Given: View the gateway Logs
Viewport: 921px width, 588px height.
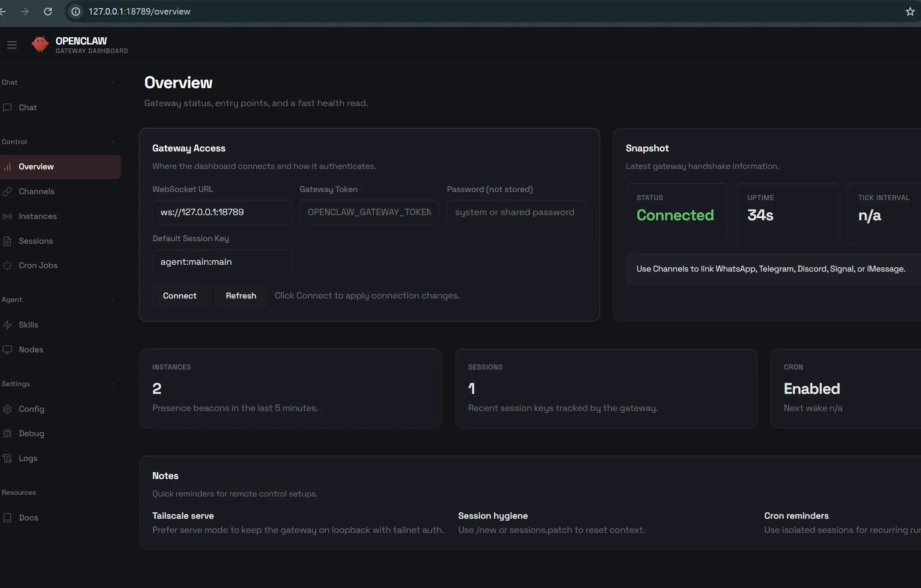Looking at the screenshot, I should (x=27, y=458).
